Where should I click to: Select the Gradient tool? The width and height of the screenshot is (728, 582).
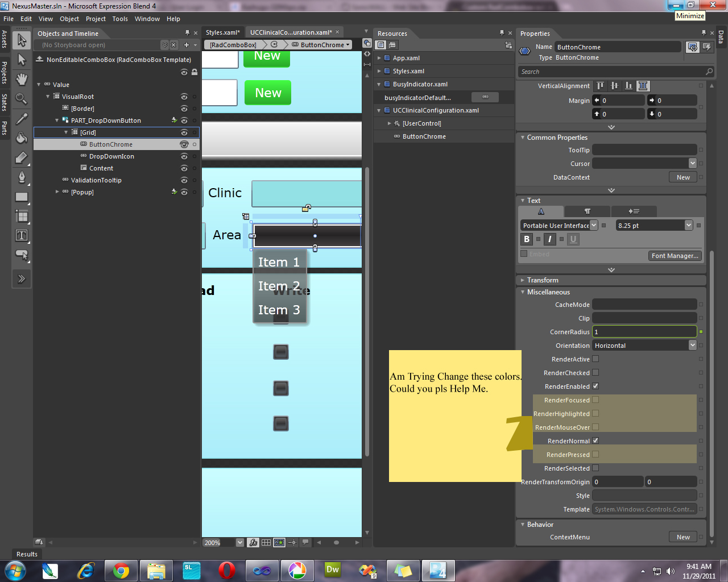(x=22, y=157)
